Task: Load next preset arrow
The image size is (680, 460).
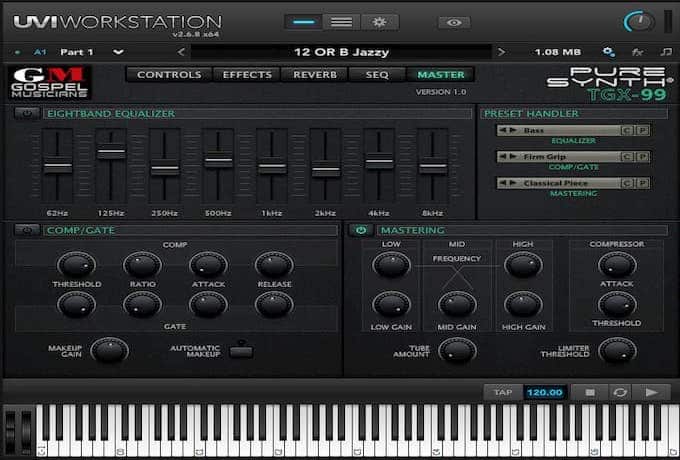Action: point(501,52)
